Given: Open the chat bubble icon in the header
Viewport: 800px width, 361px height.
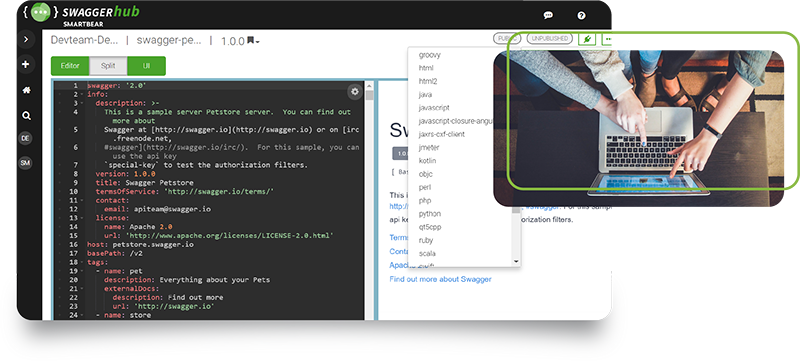Looking at the screenshot, I should (548, 15).
